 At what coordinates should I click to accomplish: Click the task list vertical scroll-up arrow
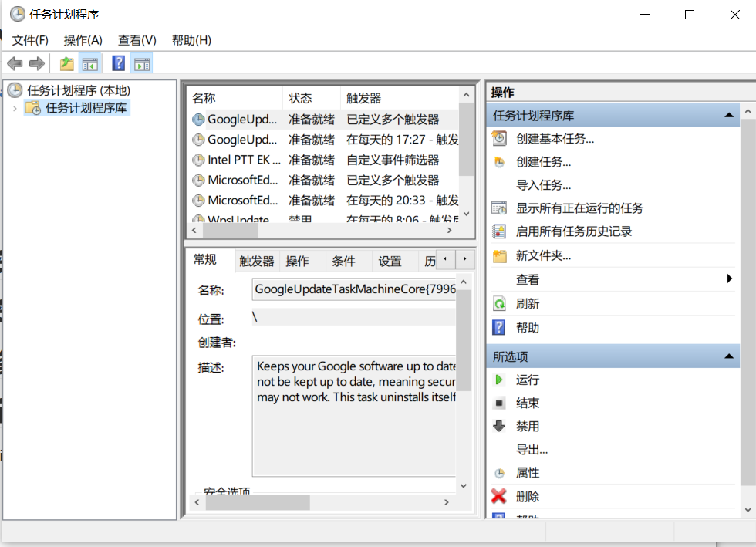pyautogui.click(x=466, y=95)
